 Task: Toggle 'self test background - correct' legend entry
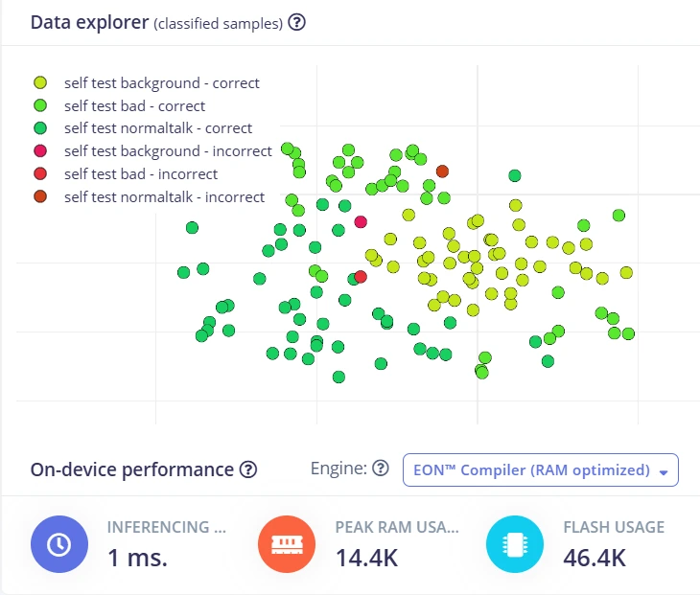147,83
